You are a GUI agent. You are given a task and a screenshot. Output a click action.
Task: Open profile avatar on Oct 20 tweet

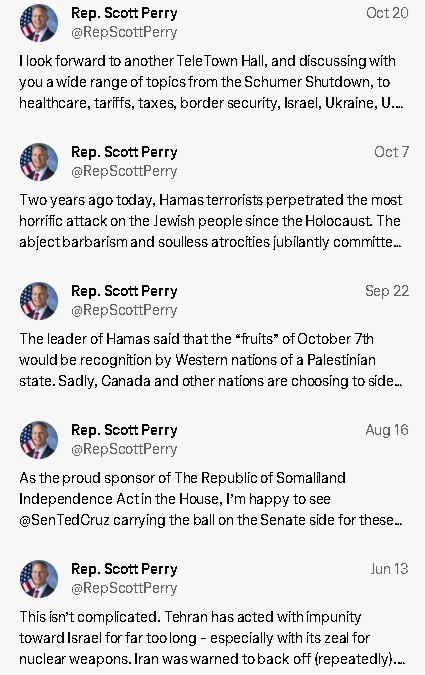[39, 23]
